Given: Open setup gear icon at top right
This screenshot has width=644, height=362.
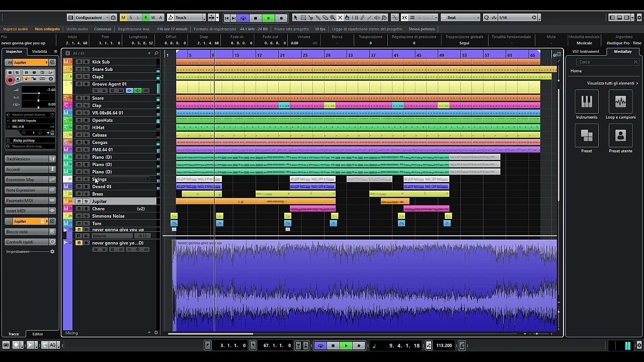Looking at the screenshot, I should click(638, 18).
